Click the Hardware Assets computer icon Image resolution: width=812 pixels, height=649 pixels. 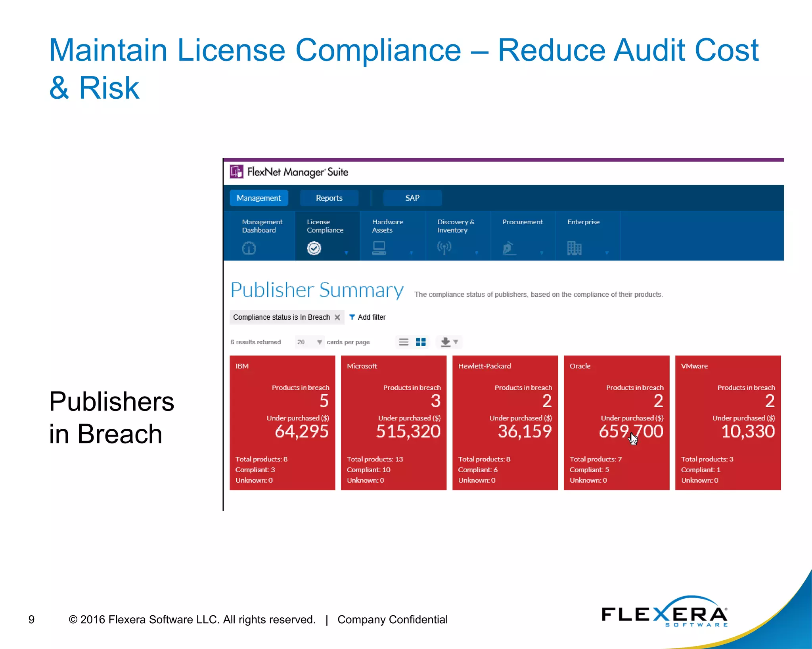(x=379, y=248)
